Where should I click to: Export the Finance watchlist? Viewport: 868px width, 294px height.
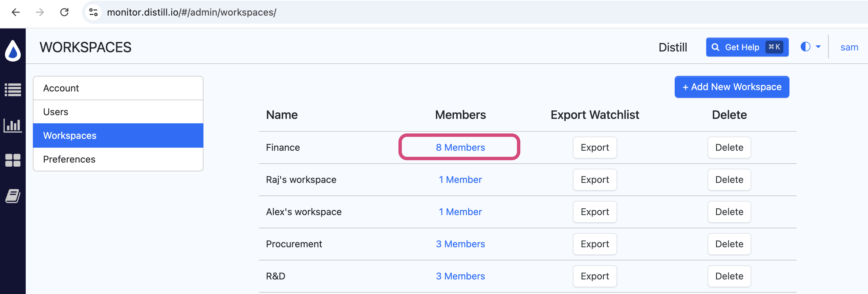tap(595, 147)
